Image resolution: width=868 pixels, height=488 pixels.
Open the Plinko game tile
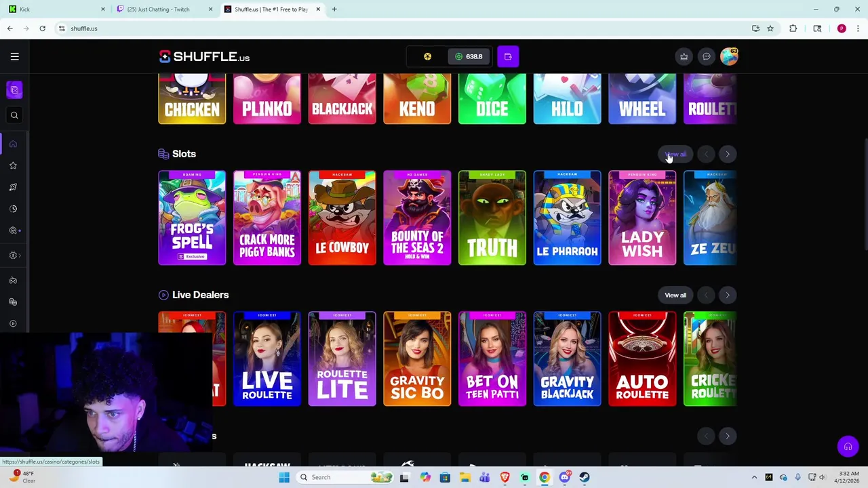(267, 99)
